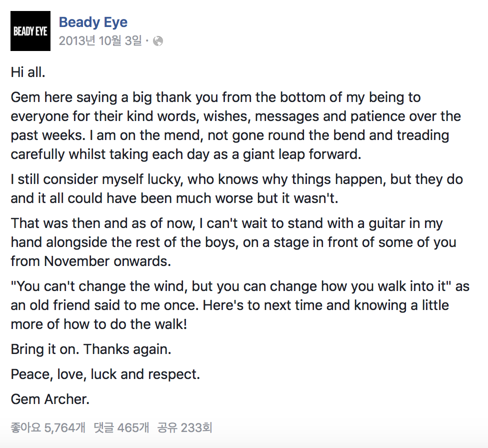This screenshot has width=488, height=448.
Task: Click the 'Gem Archer.' signature line
Action: point(50,399)
